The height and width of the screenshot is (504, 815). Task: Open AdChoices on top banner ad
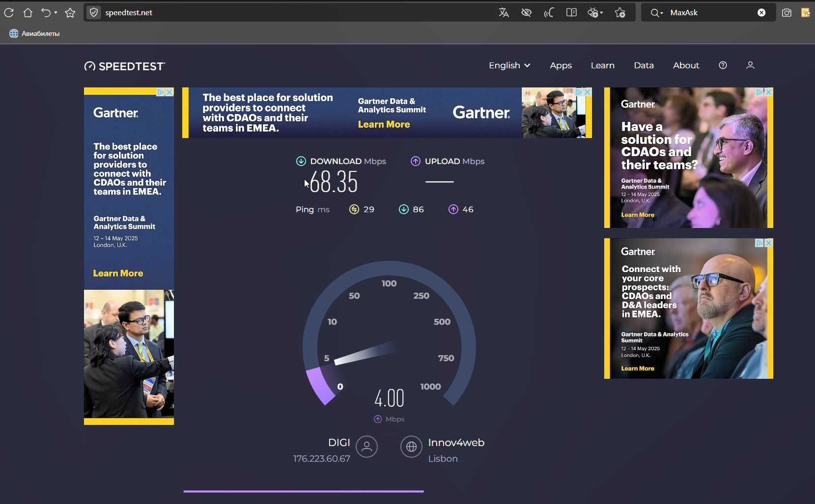pyautogui.click(x=579, y=92)
